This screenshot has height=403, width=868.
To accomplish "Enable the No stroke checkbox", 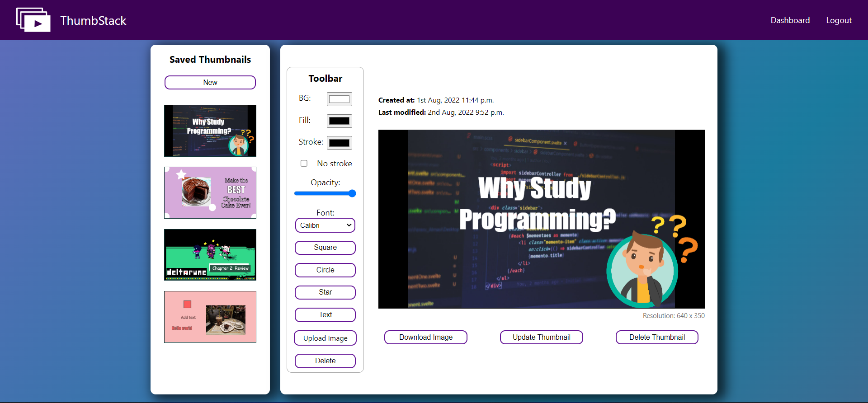I will (x=304, y=164).
